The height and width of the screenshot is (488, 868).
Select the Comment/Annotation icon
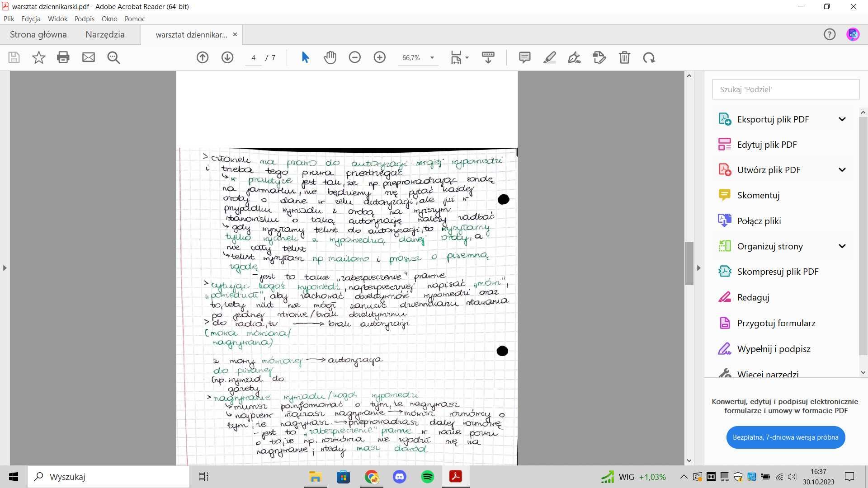pyautogui.click(x=524, y=56)
